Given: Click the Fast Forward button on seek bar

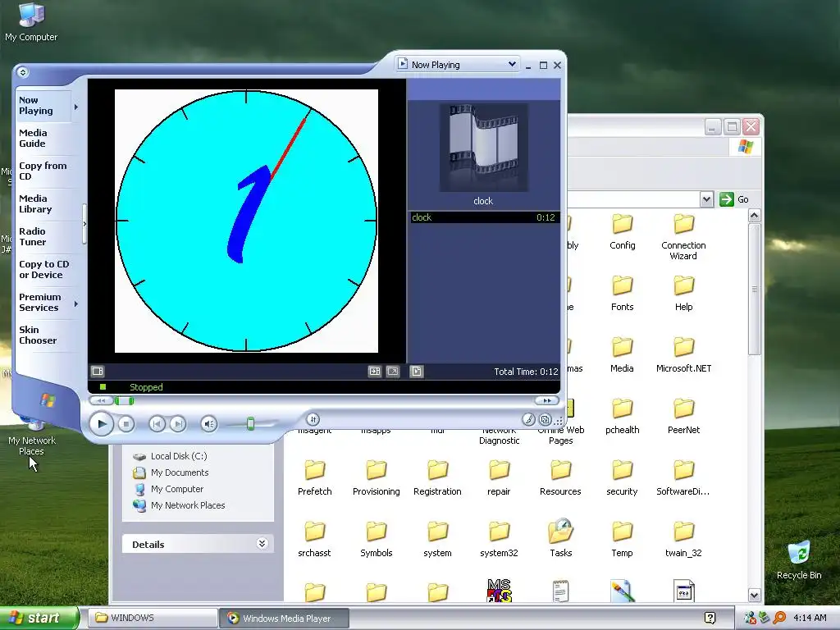Looking at the screenshot, I should 547,400.
